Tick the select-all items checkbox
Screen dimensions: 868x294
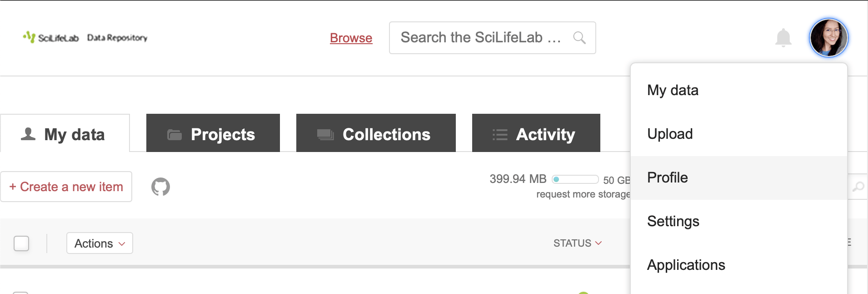[x=21, y=243]
